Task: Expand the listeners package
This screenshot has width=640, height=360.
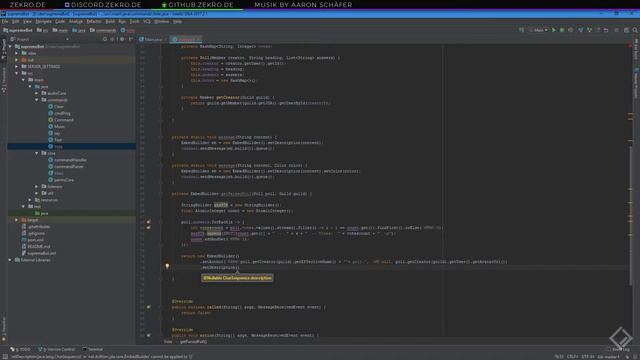Action: point(37,187)
